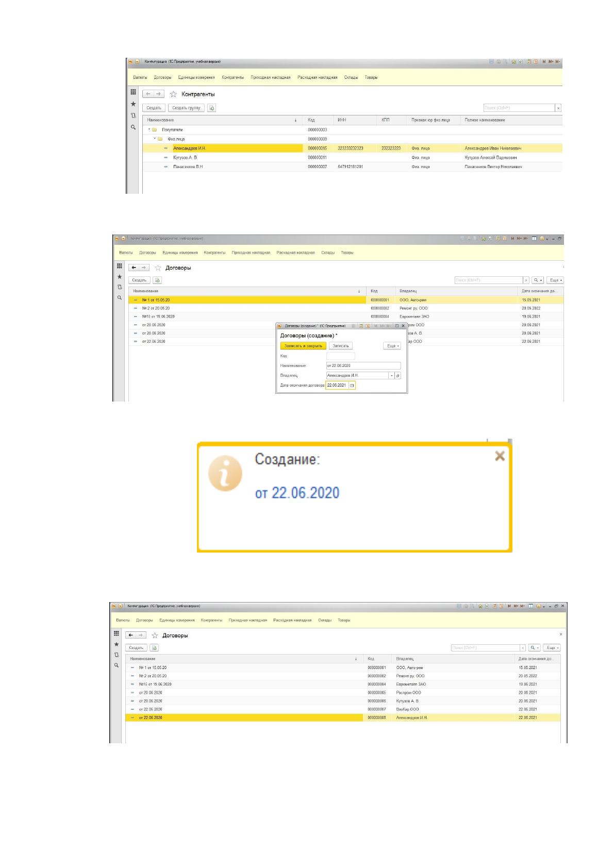Open Еще menu in Договоры creation dialog
The height and width of the screenshot is (868, 614).
tap(392, 346)
